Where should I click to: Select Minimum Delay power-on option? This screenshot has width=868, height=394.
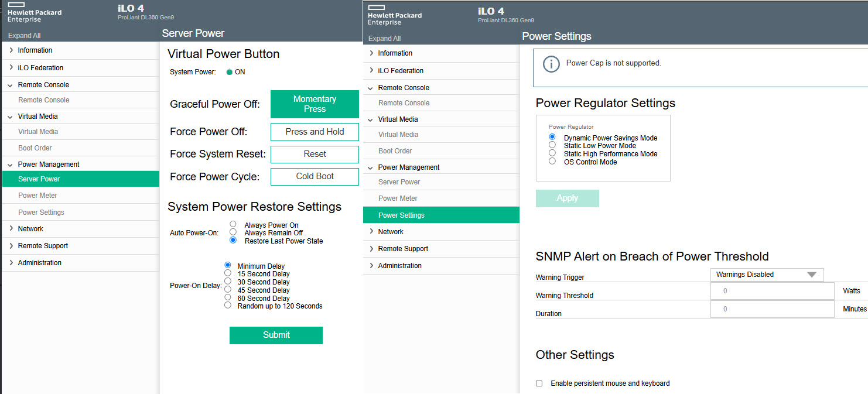(228, 265)
